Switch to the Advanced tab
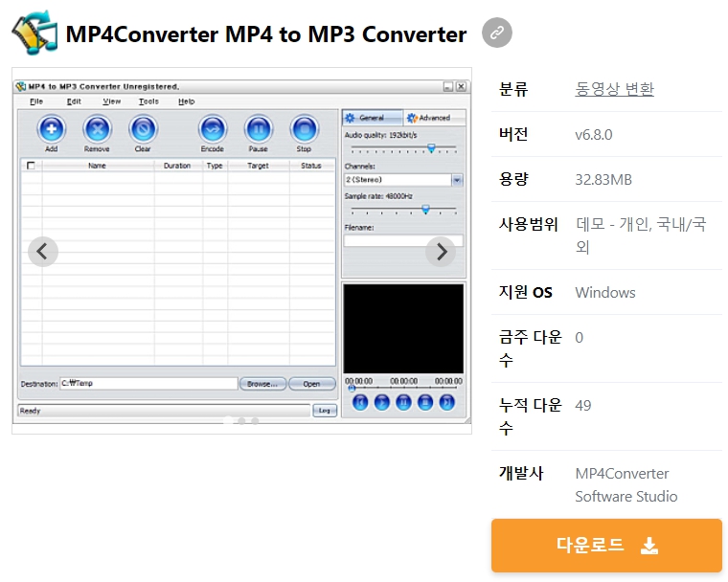This screenshot has width=728, height=582. 434,118
